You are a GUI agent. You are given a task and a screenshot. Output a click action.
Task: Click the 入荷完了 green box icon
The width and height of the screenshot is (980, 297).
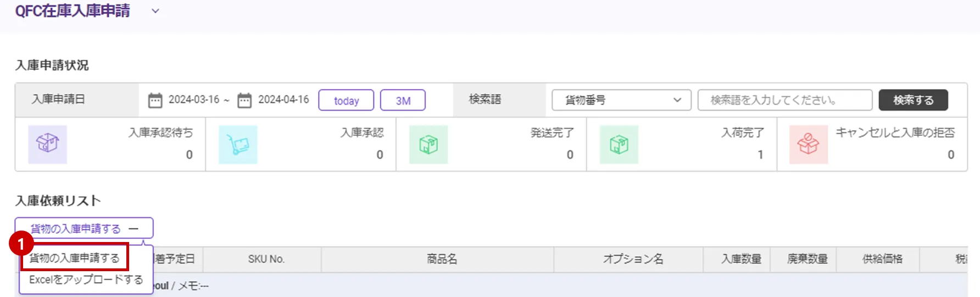pos(619,144)
